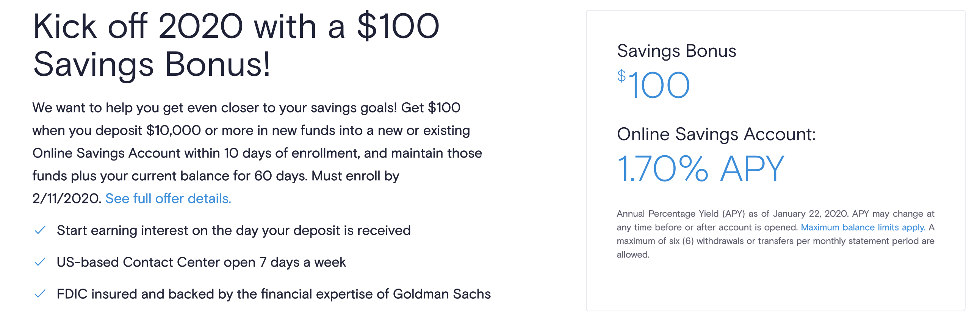Select the Savings Bonus! headline line
Viewport: 980px width, 328px height.
pyautogui.click(x=152, y=65)
